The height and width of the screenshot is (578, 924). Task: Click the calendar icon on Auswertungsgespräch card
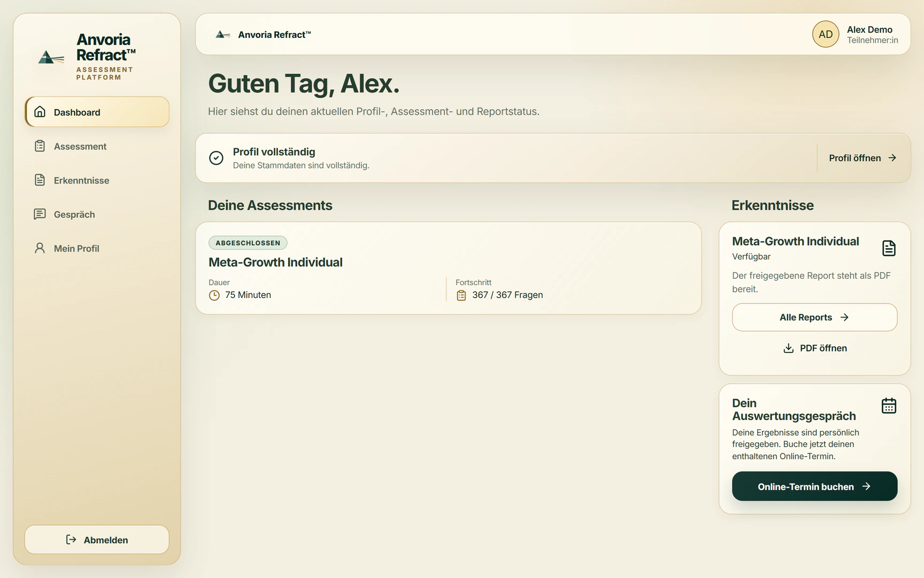(x=889, y=406)
